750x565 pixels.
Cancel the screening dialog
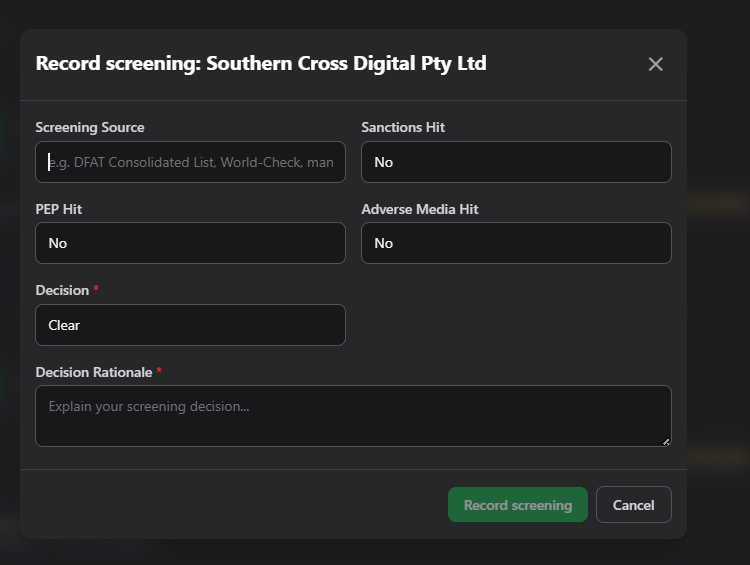[x=633, y=505]
